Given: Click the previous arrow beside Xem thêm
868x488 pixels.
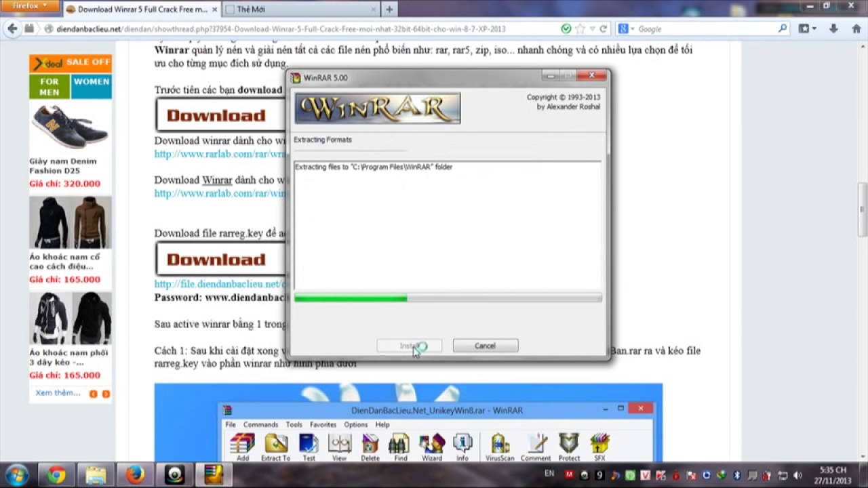Looking at the screenshot, I should tap(94, 394).
